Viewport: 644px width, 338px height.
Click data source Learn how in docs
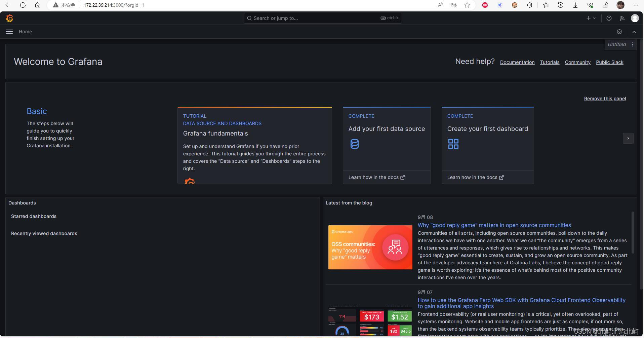click(376, 177)
